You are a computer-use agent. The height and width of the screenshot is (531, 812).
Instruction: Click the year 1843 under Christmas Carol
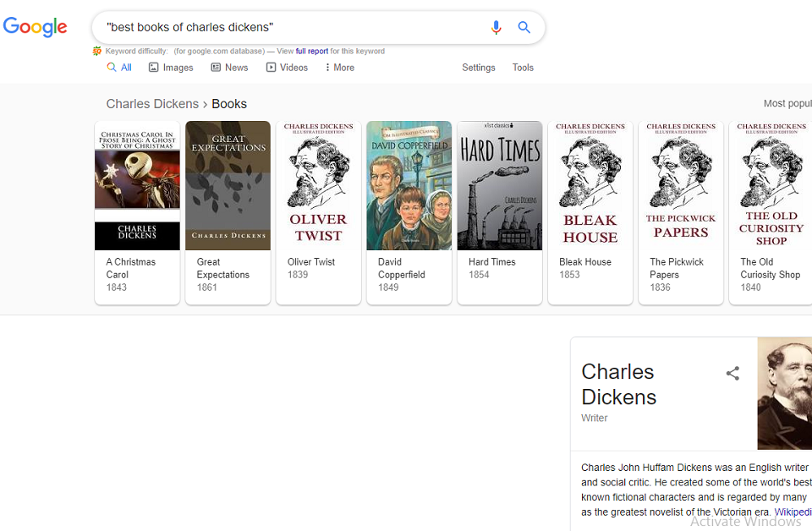click(x=117, y=287)
